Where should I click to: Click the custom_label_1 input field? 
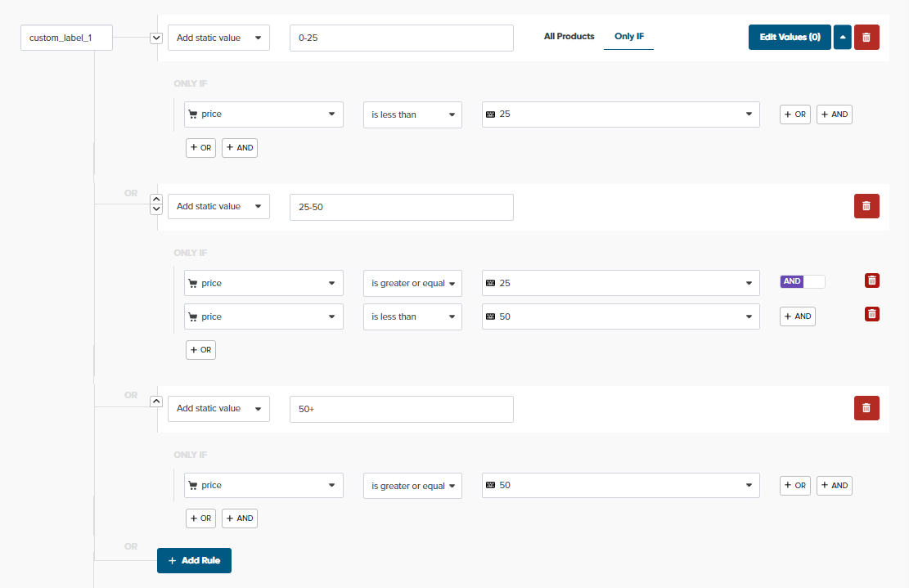pos(66,38)
